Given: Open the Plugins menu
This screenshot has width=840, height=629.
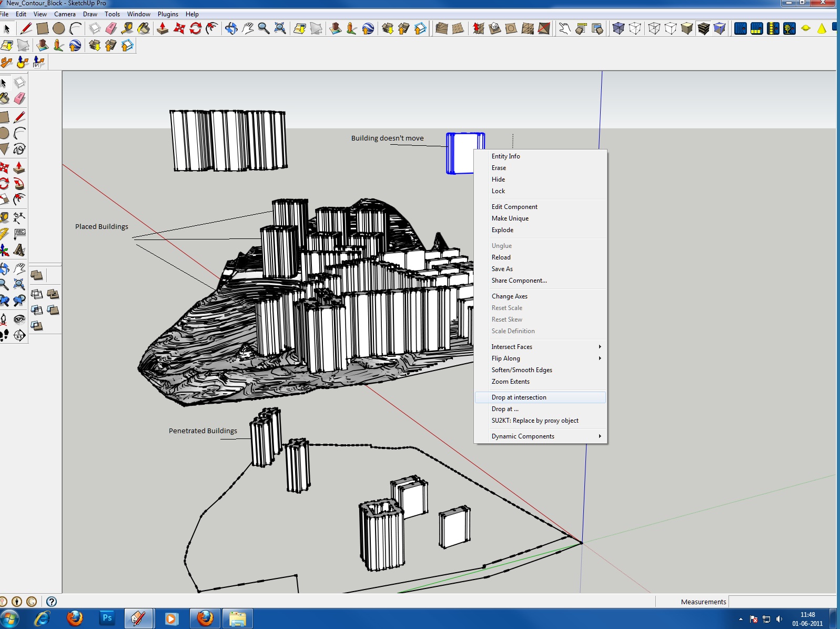Looking at the screenshot, I should [168, 14].
